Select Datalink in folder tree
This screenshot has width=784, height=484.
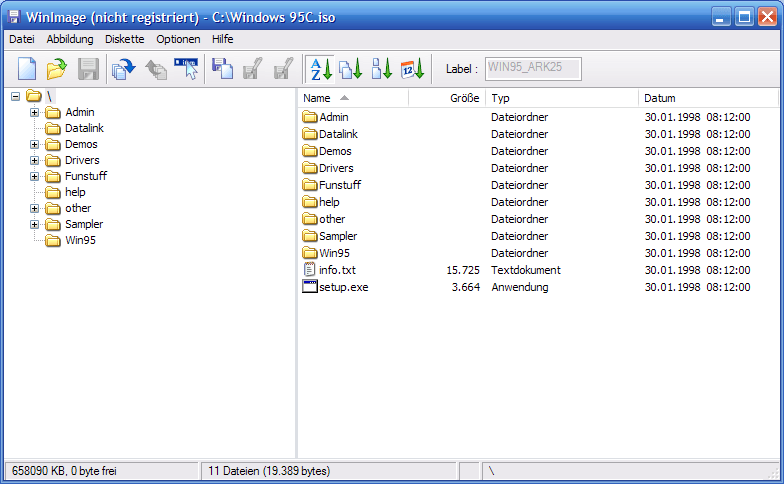84,128
